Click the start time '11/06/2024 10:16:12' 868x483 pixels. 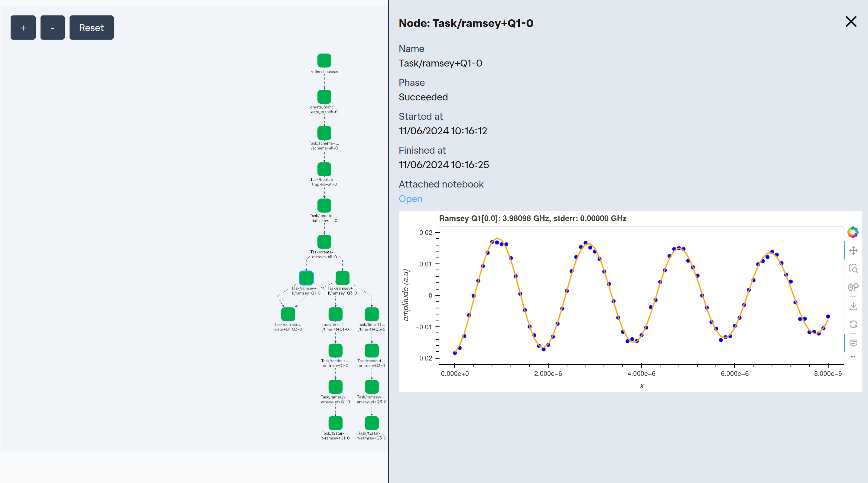tap(443, 131)
